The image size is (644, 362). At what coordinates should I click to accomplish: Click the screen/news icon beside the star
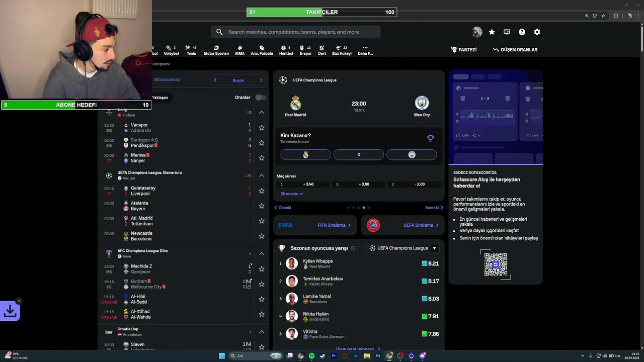507,32
